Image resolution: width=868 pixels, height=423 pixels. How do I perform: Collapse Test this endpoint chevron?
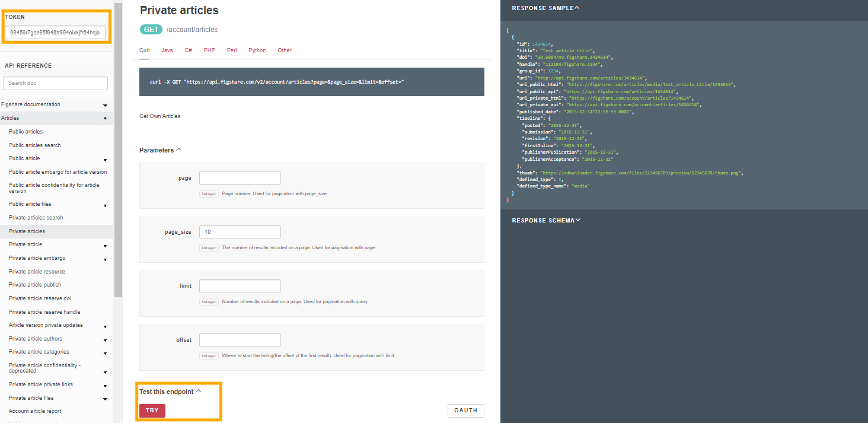point(199,392)
